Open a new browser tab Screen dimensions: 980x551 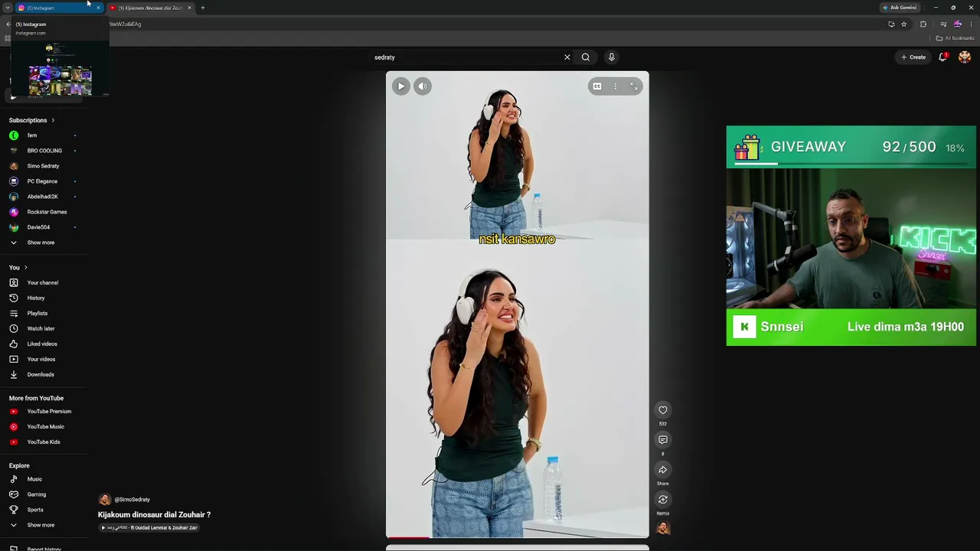203,8
